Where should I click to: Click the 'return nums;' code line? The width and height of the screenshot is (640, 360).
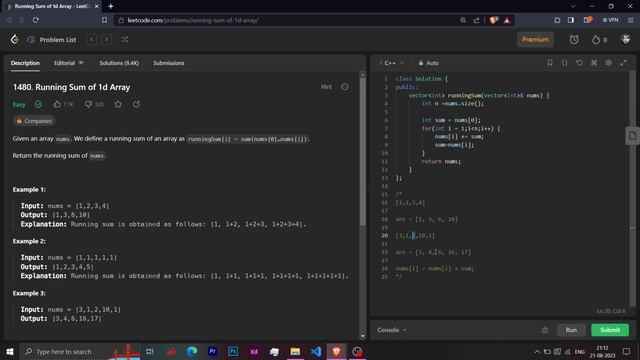click(x=441, y=162)
